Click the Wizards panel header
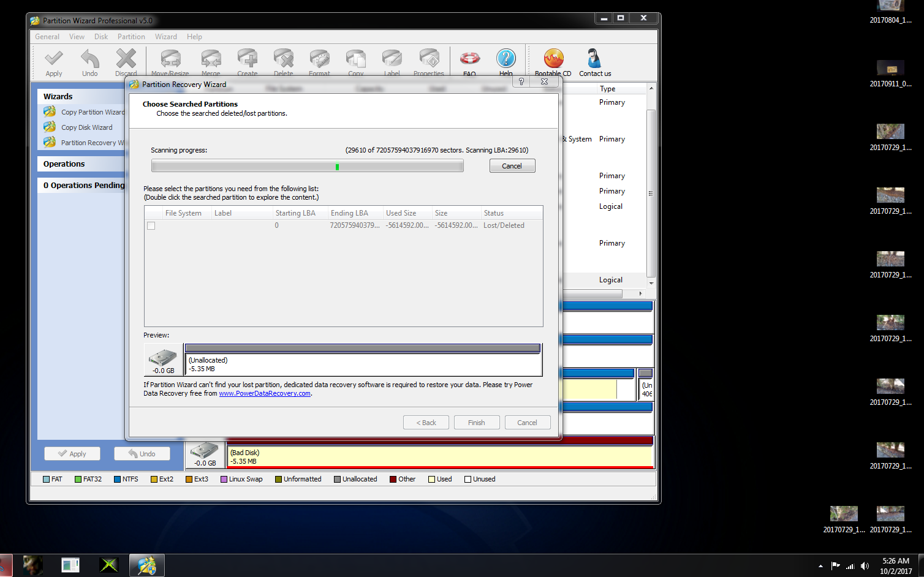This screenshot has height=577, width=924. click(x=81, y=97)
